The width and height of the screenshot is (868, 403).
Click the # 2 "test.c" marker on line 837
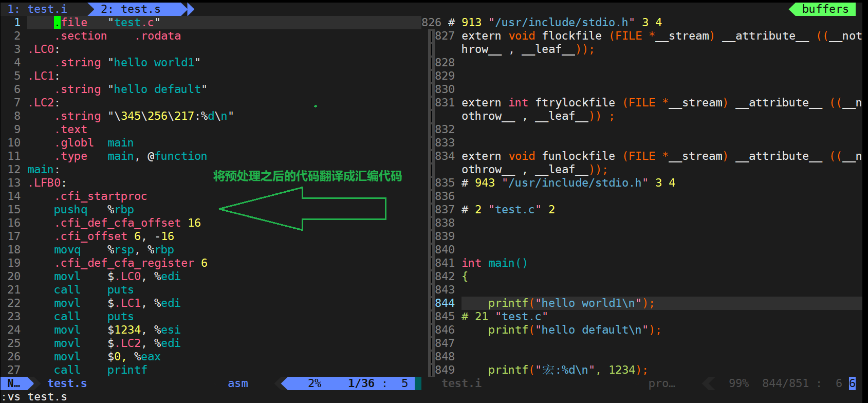(x=508, y=209)
